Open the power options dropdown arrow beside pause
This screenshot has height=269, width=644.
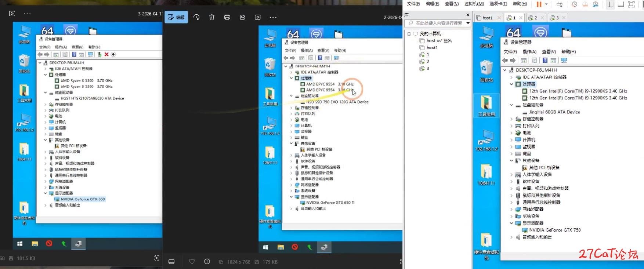546,4
